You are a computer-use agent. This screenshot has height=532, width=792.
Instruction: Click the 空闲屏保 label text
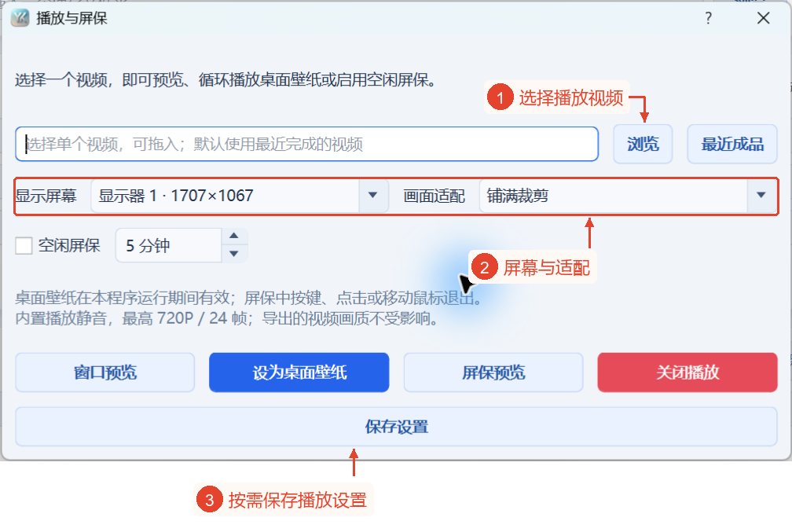point(69,245)
